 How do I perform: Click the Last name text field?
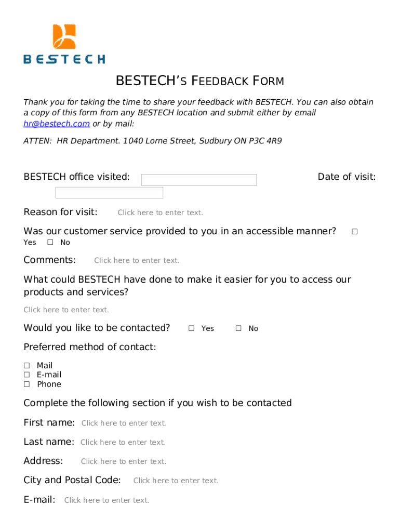click(123, 442)
